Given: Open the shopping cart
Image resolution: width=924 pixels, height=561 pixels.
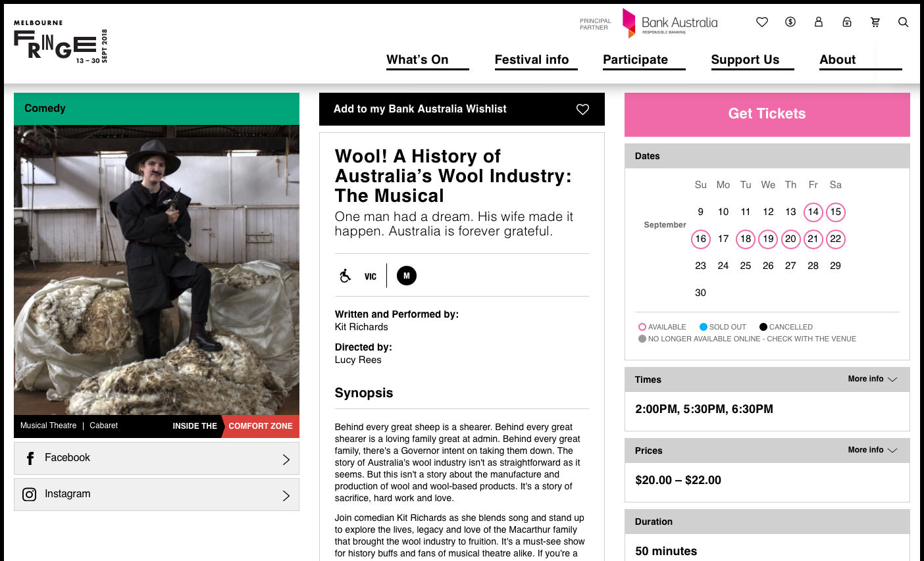Looking at the screenshot, I should [x=875, y=22].
